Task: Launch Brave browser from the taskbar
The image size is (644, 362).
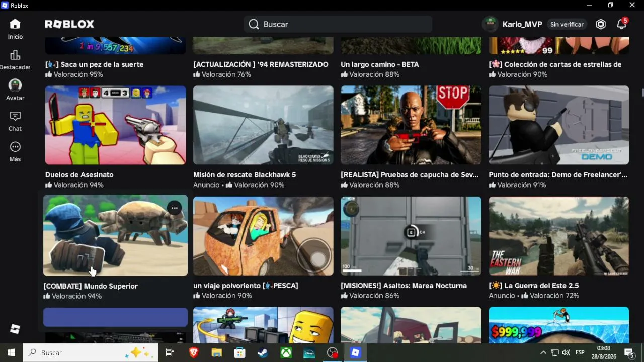Action: [x=194, y=353]
